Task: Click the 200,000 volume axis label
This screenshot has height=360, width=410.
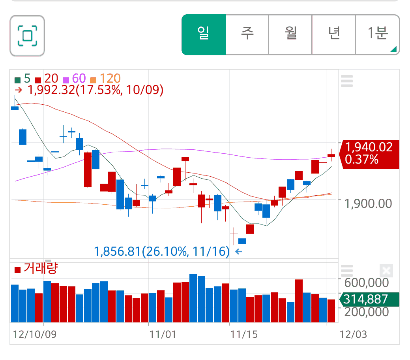Action: tap(366, 312)
